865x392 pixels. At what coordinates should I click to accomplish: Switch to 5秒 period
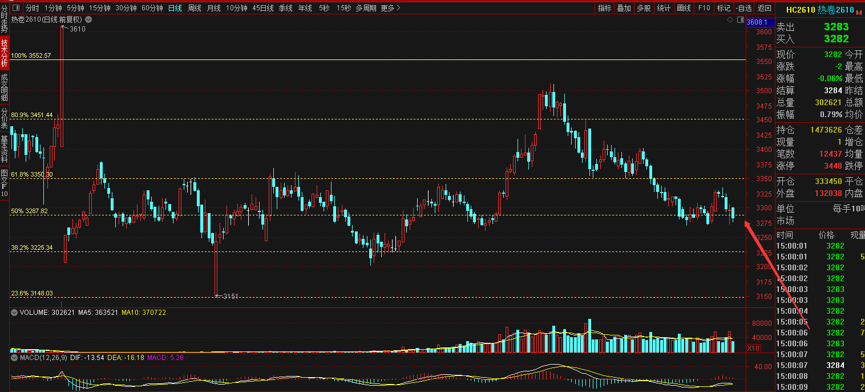pyautogui.click(x=324, y=8)
